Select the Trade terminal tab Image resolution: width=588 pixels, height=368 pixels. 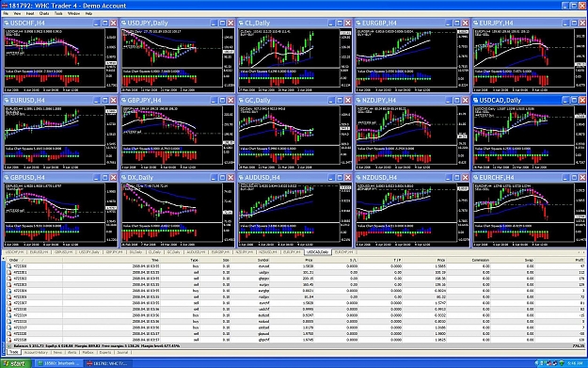[14, 353]
